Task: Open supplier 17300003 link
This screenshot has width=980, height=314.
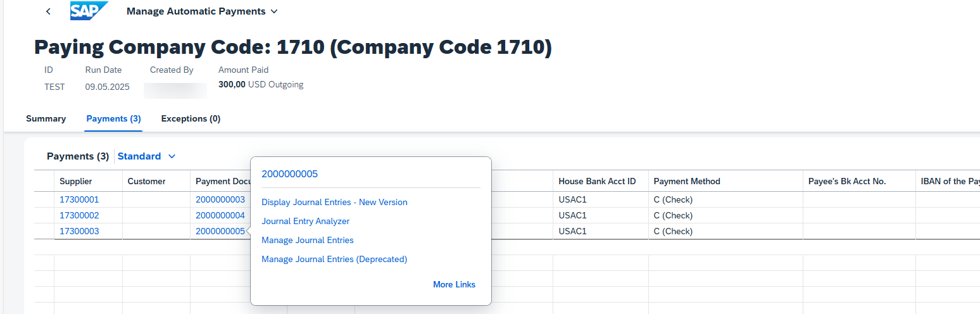Action: point(79,231)
